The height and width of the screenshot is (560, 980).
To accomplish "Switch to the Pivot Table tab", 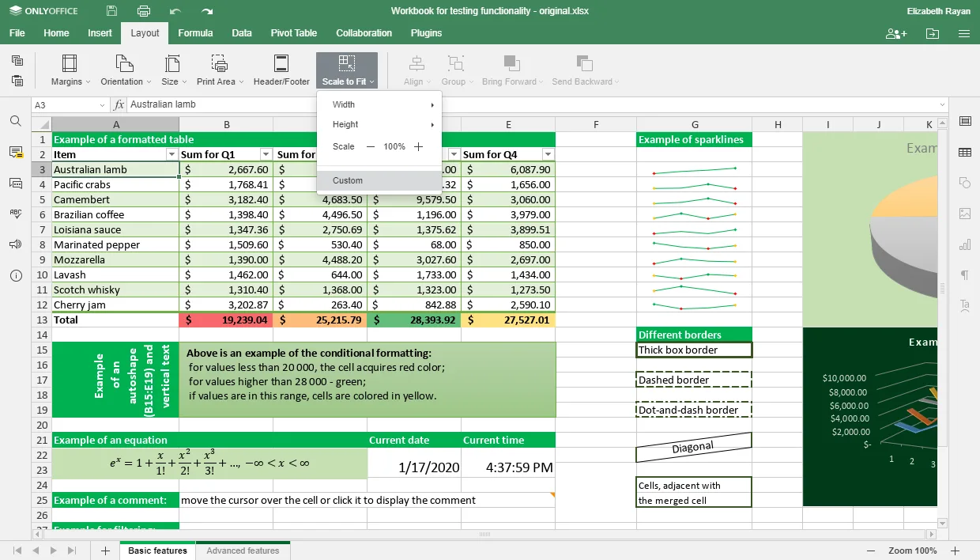I will click(294, 33).
